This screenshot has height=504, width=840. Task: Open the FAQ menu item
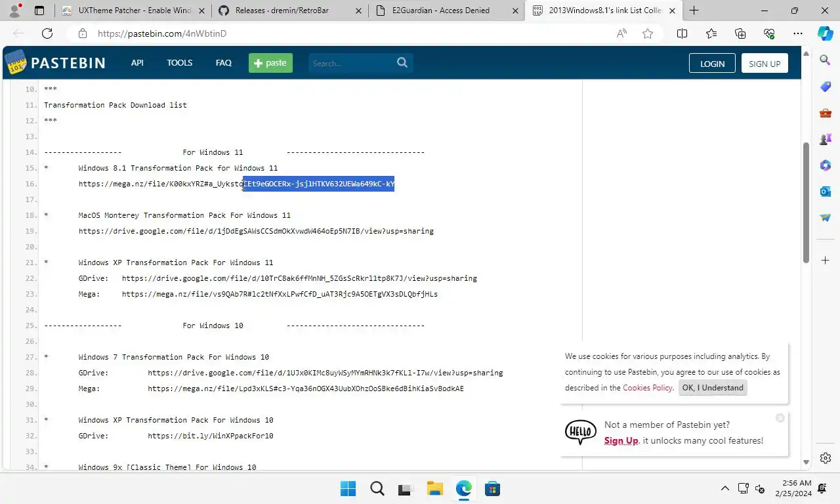pyautogui.click(x=223, y=63)
